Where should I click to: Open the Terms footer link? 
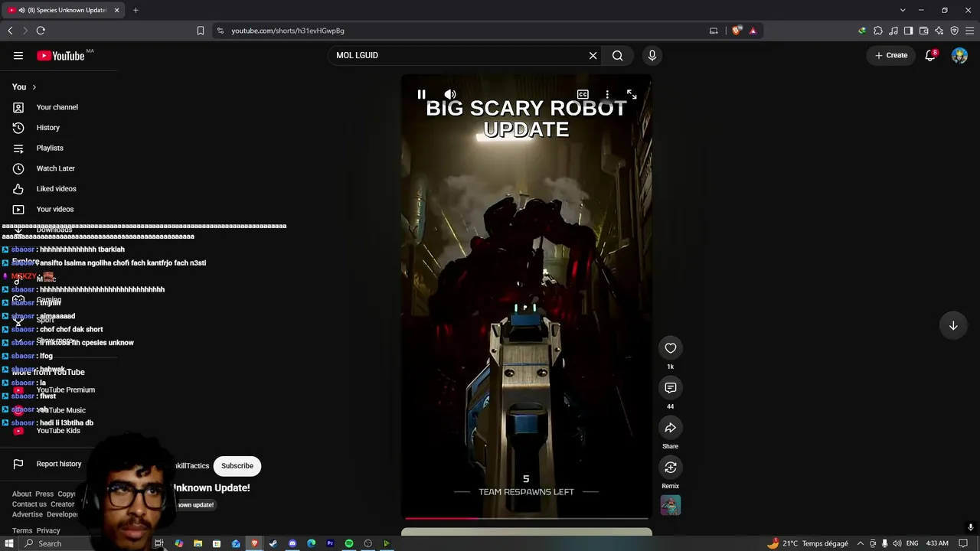point(22,530)
